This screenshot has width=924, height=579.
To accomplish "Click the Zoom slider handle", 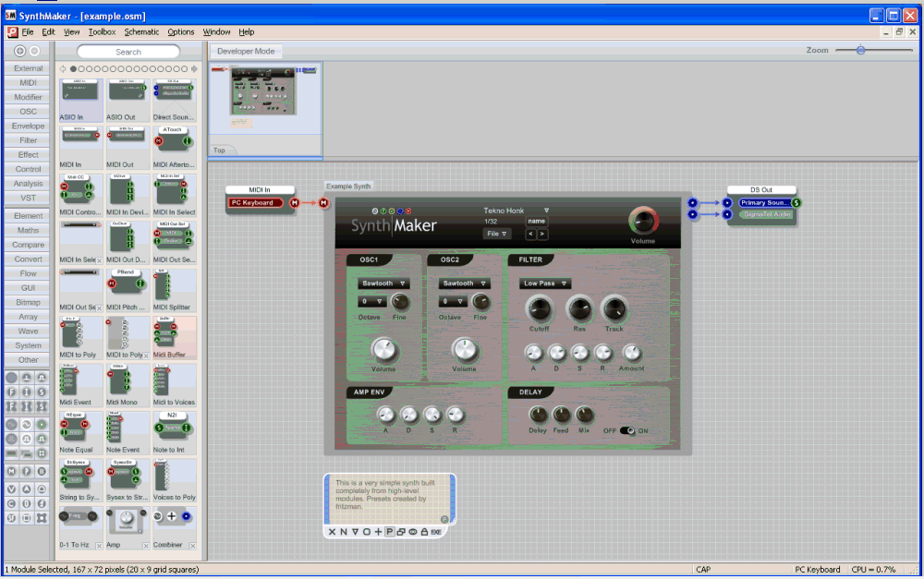I will (861, 50).
